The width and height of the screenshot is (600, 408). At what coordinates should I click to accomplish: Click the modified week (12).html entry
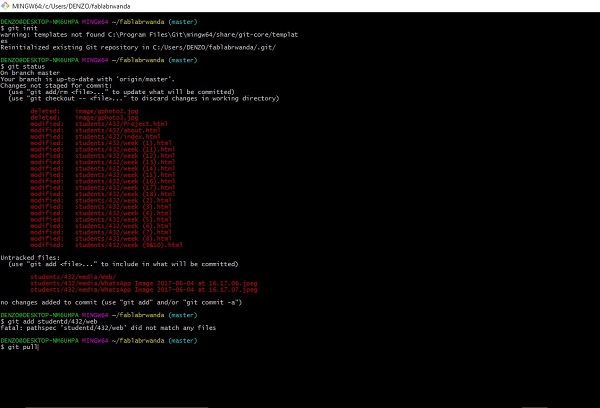pyautogui.click(x=103, y=156)
